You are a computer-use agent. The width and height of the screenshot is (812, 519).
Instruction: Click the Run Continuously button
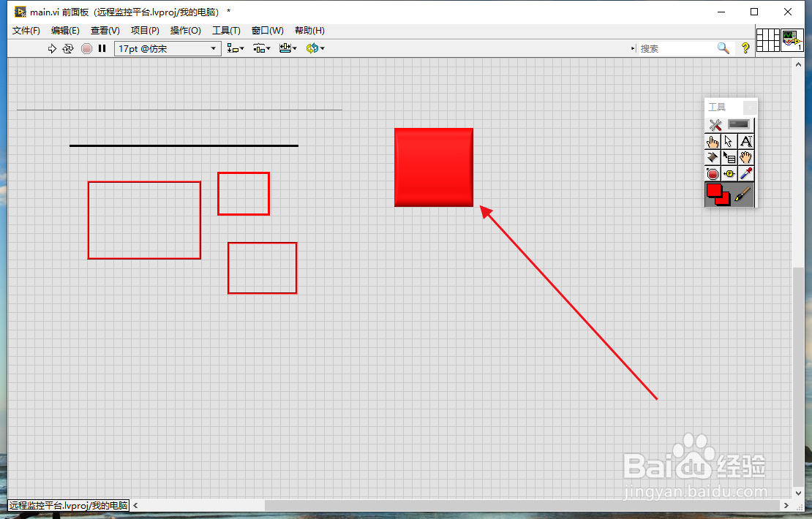click(68, 49)
